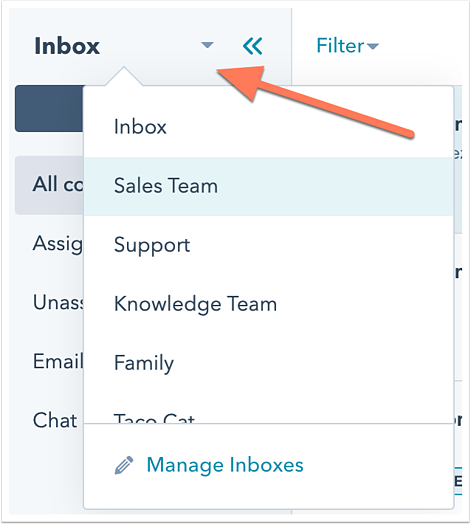
Task: Collapse sidebar with double chevron icon
Action: coord(253,46)
